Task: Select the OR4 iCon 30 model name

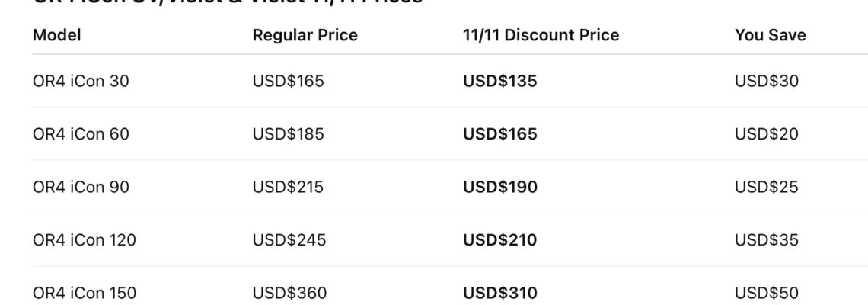Action: (x=81, y=81)
